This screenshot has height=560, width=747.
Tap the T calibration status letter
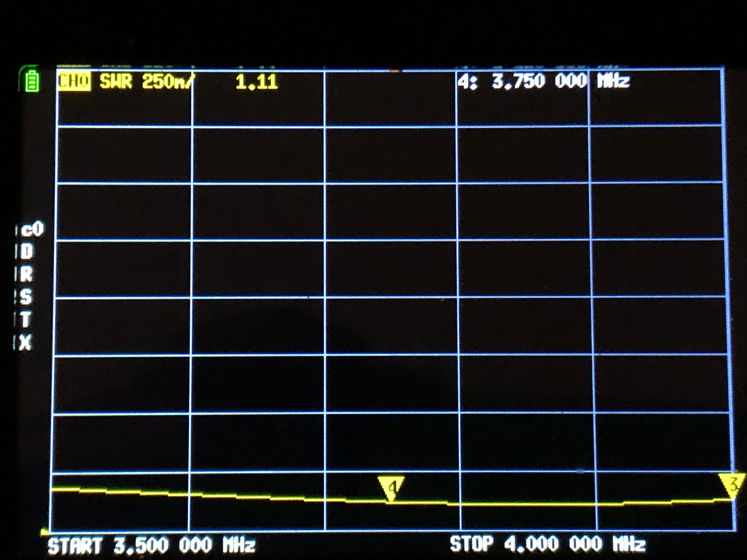26,319
